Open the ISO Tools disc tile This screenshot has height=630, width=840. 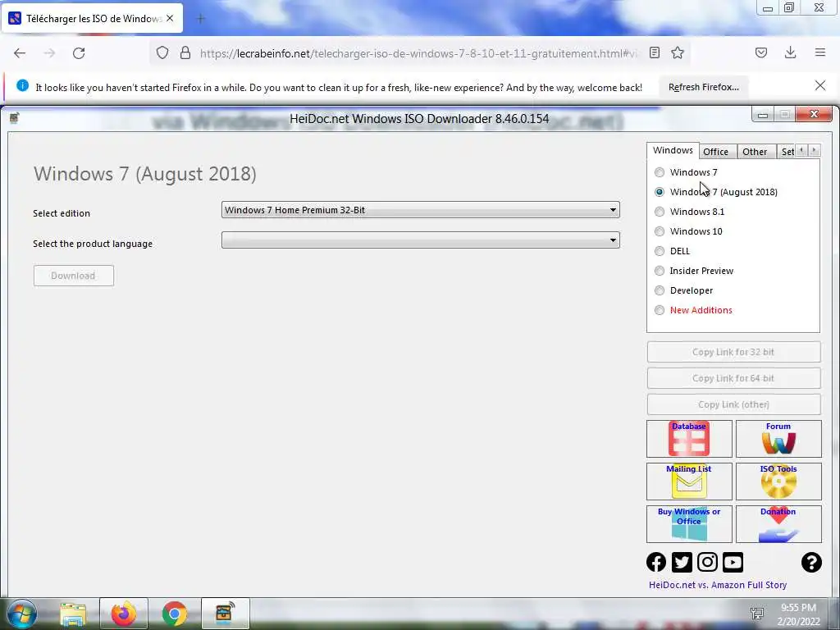778,481
